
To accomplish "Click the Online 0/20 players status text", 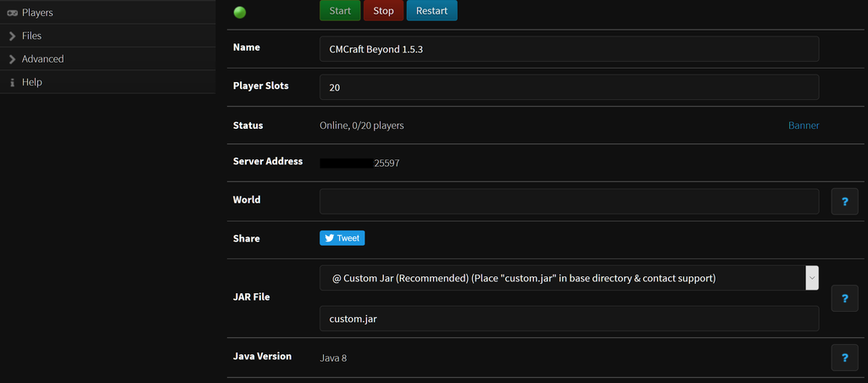I will coord(361,125).
